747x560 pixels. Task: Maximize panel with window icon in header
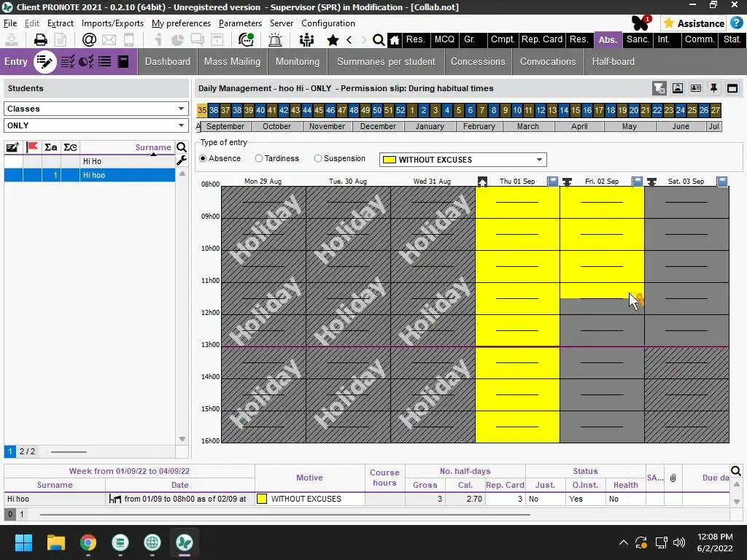click(x=732, y=88)
